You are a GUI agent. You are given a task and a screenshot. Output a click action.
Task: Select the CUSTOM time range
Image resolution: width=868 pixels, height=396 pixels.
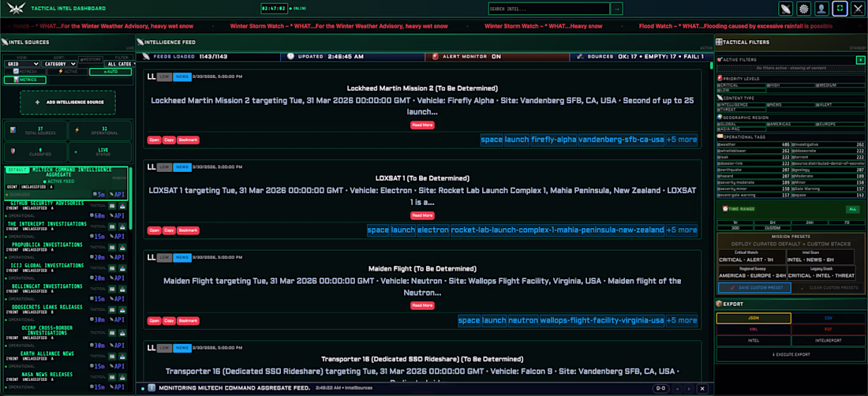pyautogui.click(x=773, y=227)
